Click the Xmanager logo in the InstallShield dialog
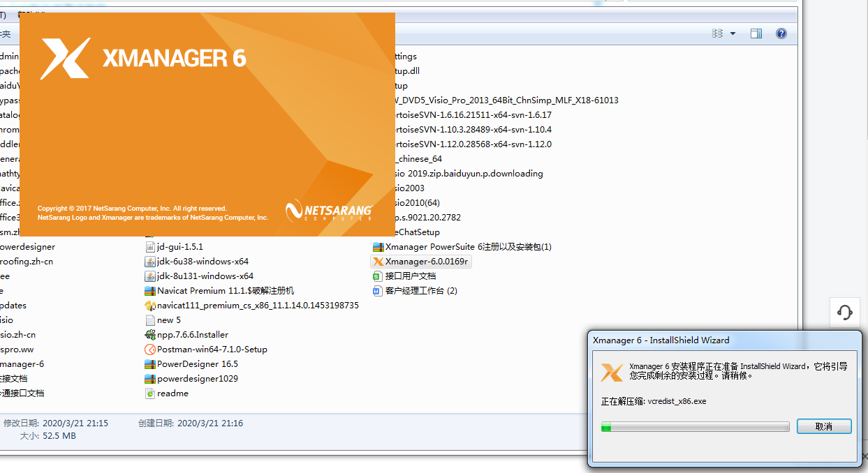The image size is (868, 473). click(612, 373)
